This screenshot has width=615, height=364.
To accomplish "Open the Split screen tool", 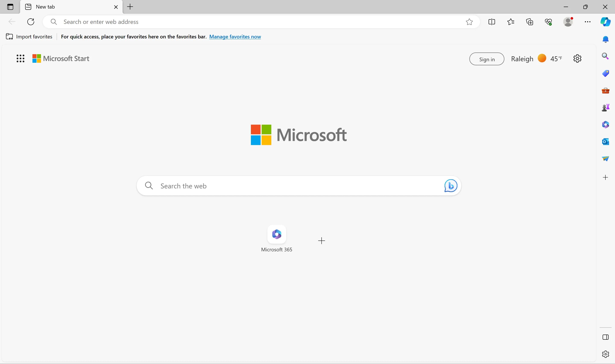I will [492, 22].
